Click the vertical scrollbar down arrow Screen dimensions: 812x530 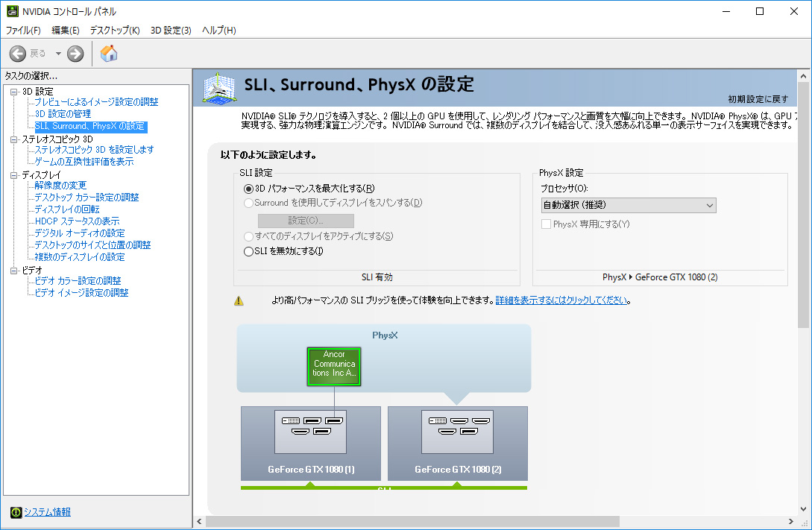pyautogui.click(x=803, y=509)
